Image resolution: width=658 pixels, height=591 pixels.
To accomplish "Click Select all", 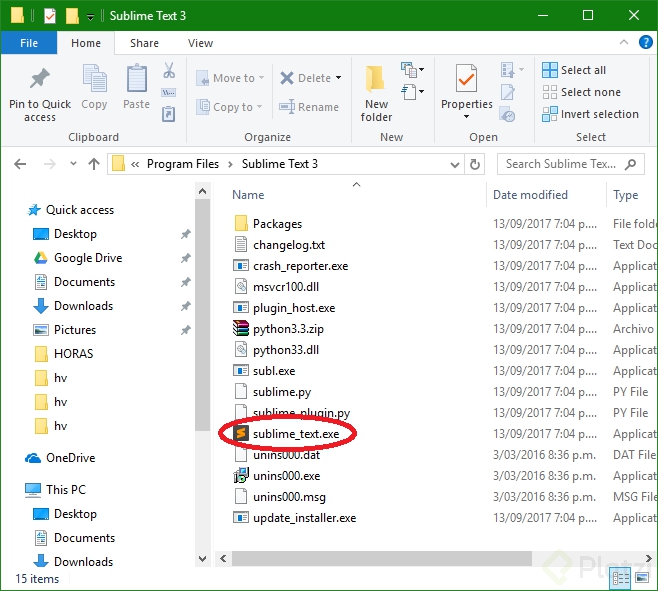I will click(x=574, y=70).
